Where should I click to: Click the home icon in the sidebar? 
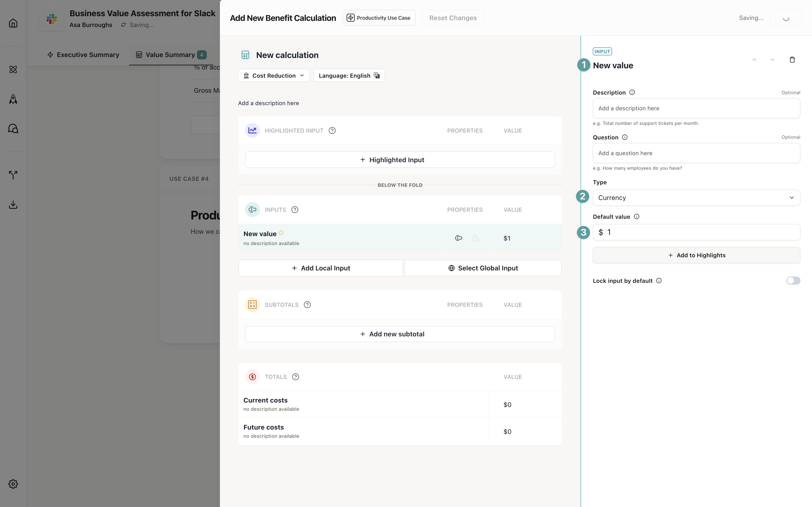click(13, 23)
